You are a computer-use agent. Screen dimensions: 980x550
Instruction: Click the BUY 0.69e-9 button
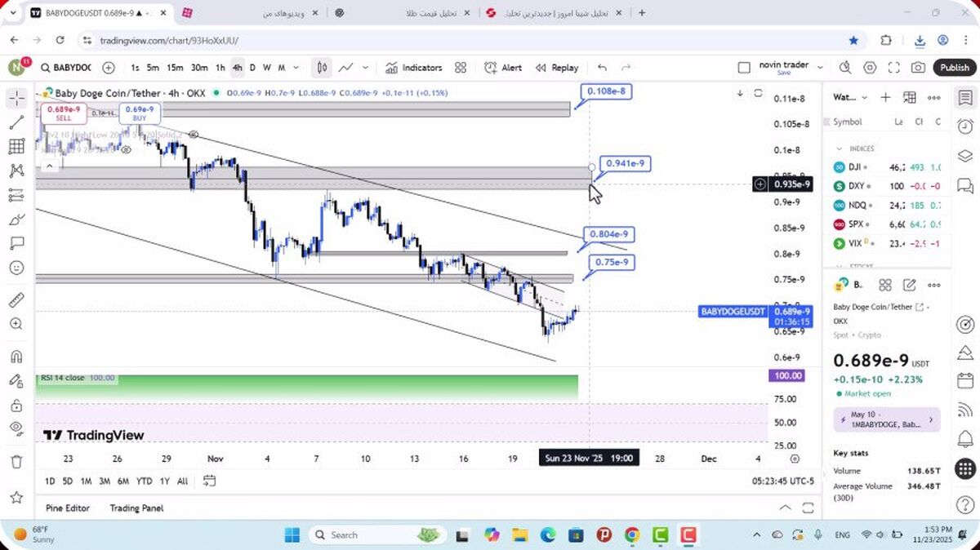[x=140, y=113]
